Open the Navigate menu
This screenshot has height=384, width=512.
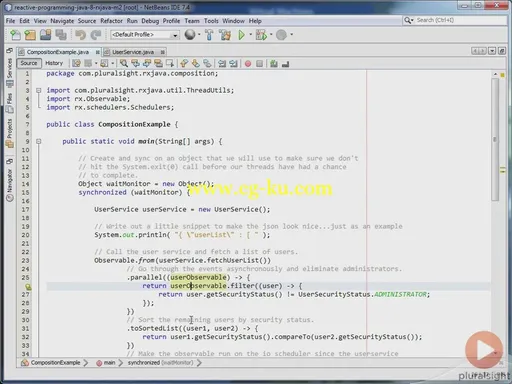[x=62, y=21]
